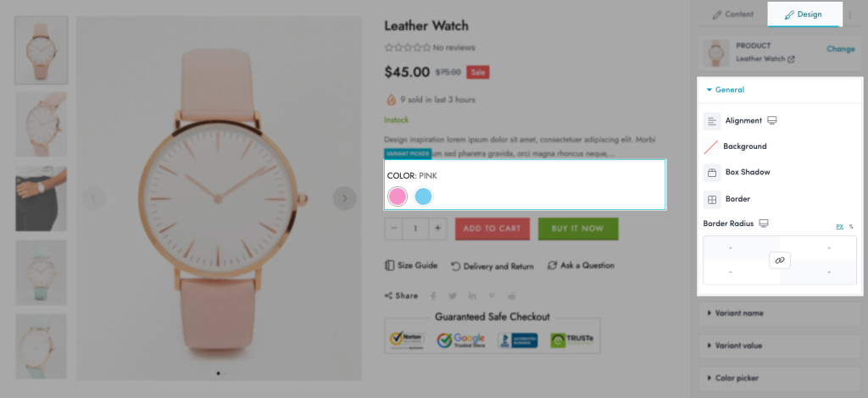This screenshot has height=398, width=868.
Task: Open the external link icon next to Leather Watch
Action: click(x=791, y=59)
